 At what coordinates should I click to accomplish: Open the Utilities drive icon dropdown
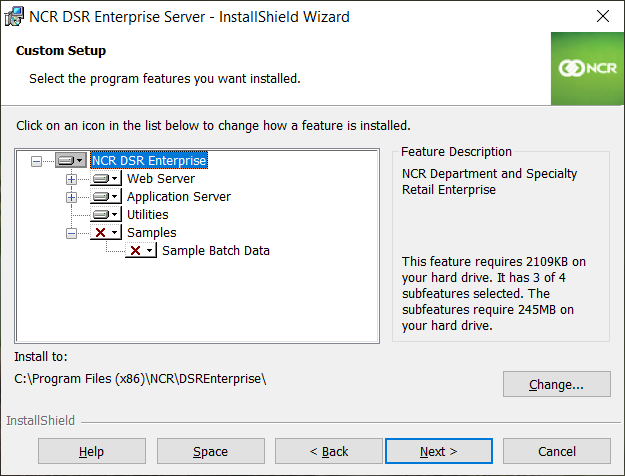click(x=106, y=214)
